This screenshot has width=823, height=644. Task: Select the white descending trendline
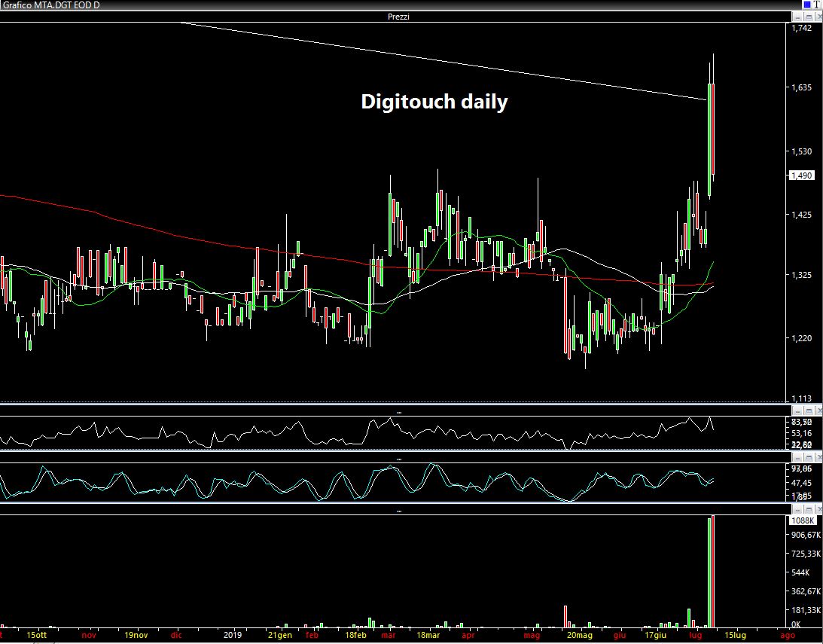pyautogui.click(x=444, y=61)
